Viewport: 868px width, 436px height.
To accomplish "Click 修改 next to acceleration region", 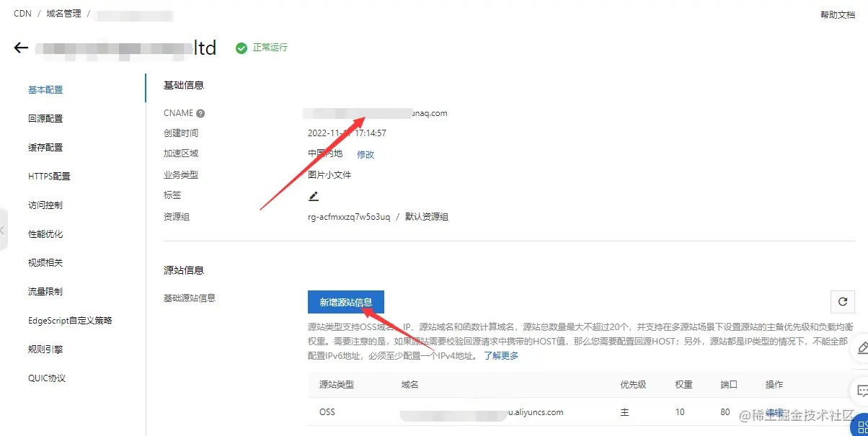I will [366, 154].
